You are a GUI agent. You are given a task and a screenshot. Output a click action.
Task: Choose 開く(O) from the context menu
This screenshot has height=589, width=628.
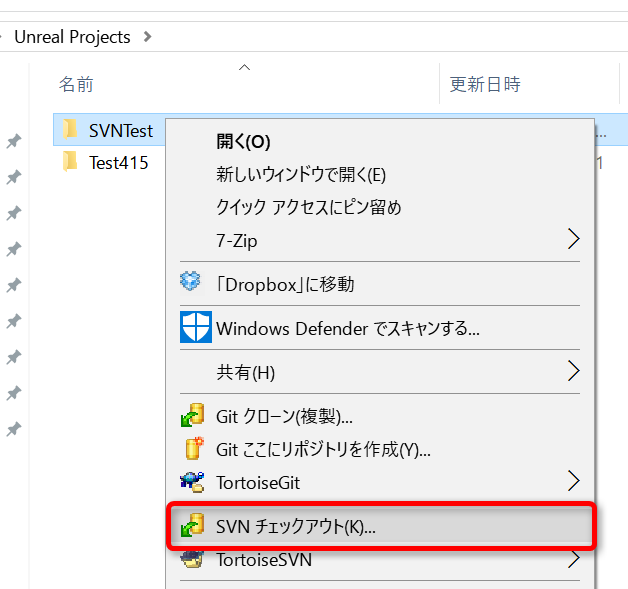tap(380, 142)
